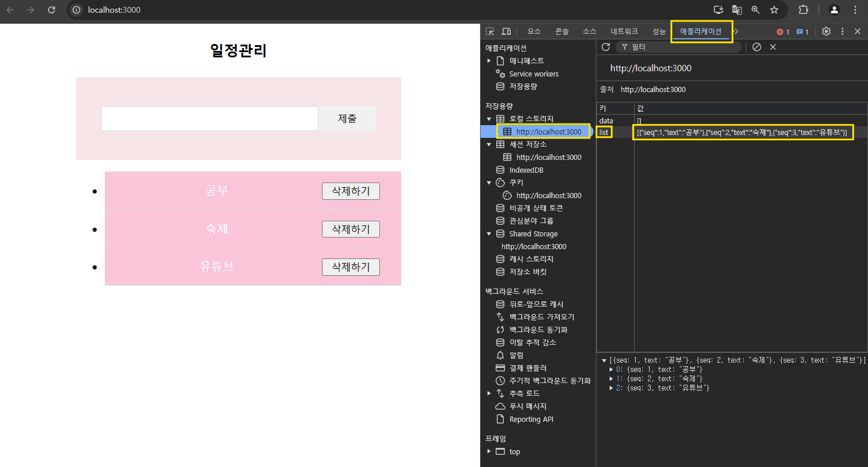Screen dimensions: 868x467
Task: Delete the 유튜브 item with 삭제하기
Action: 351,267
